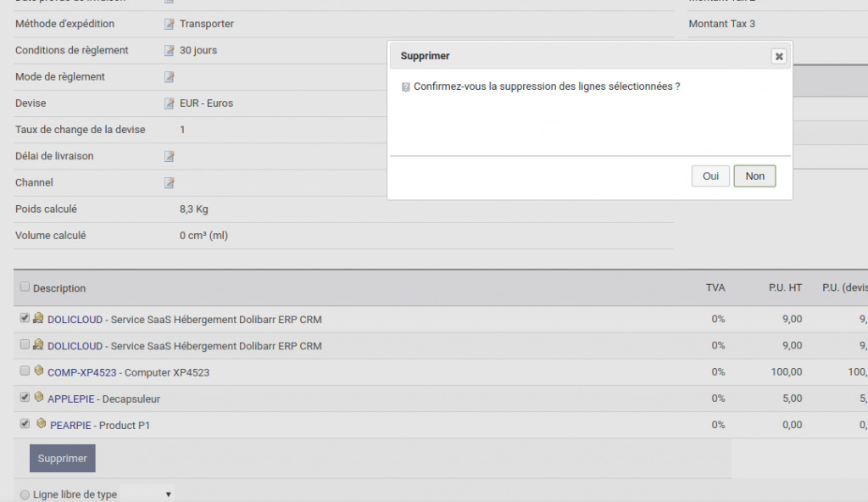Open the line type dropdown
The width and height of the screenshot is (868, 502).
[x=147, y=494]
